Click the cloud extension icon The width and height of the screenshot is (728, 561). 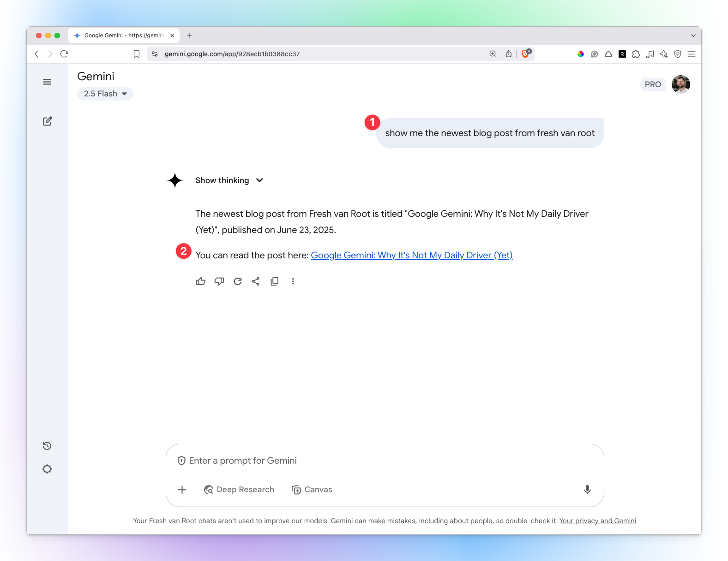pos(608,54)
